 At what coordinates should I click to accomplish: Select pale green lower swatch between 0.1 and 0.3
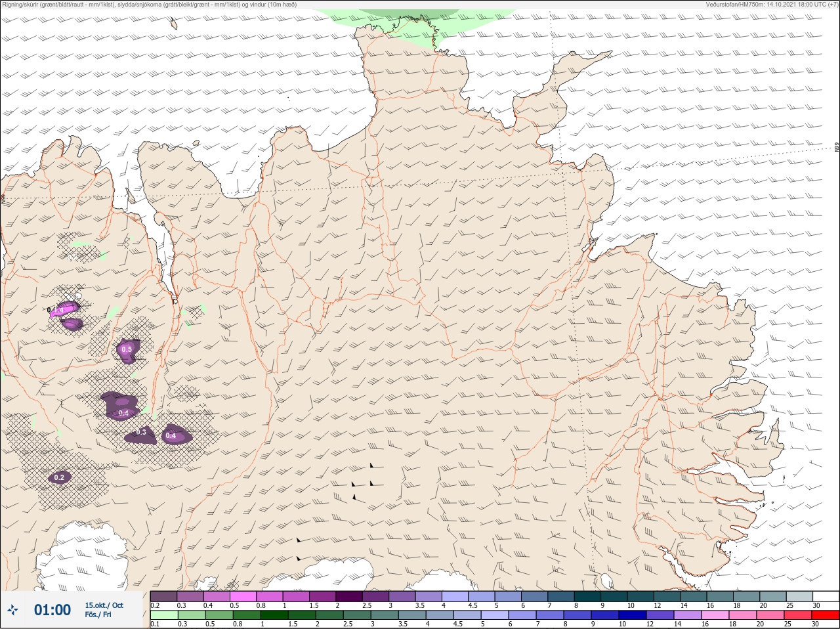point(163,615)
